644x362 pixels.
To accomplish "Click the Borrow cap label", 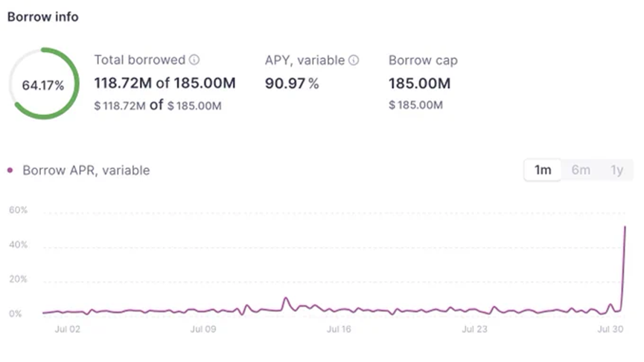I will point(423,60).
